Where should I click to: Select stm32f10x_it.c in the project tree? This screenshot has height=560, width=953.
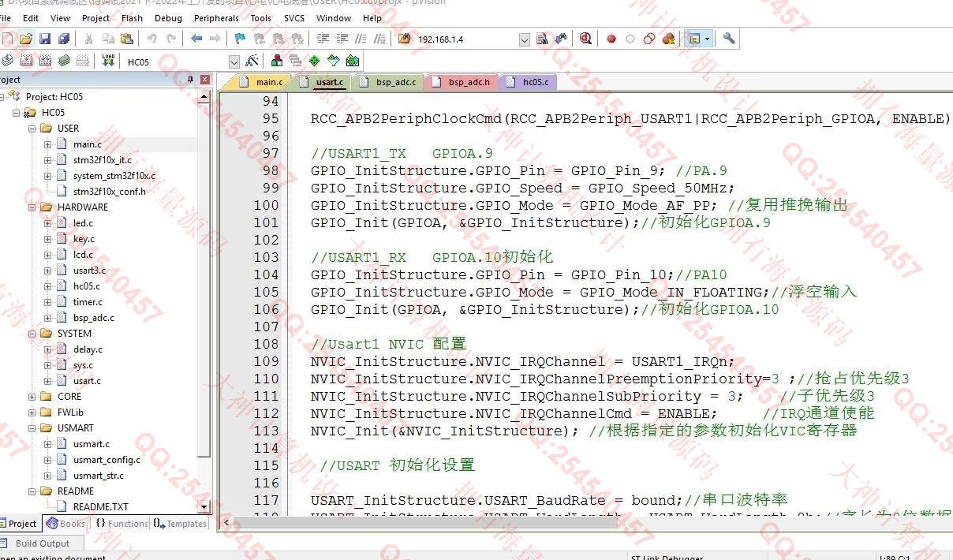coord(102,160)
